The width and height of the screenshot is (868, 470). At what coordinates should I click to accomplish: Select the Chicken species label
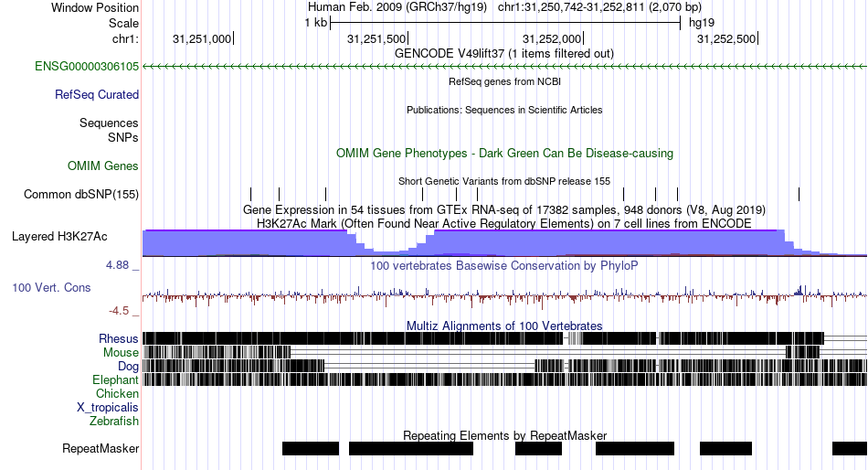[x=117, y=393]
